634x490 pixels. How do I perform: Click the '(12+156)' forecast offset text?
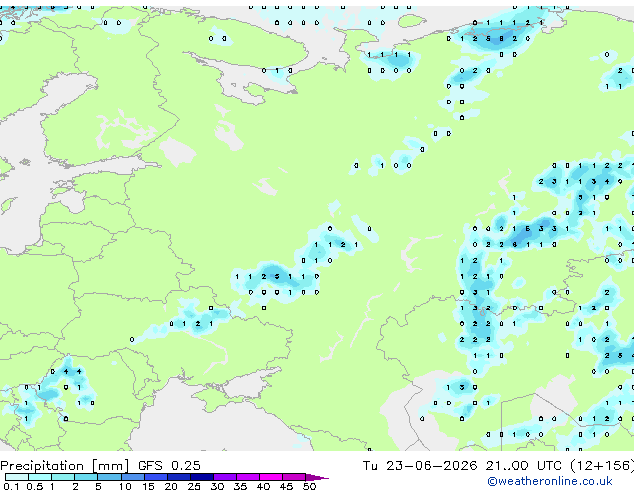pos(602,466)
